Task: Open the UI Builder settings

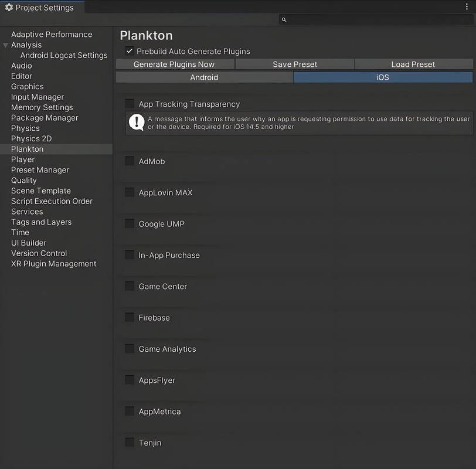Action: coord(29,243)
